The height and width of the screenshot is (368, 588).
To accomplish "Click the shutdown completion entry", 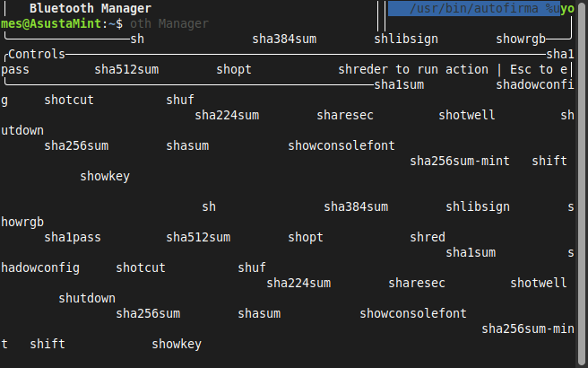I will point(87,298).
